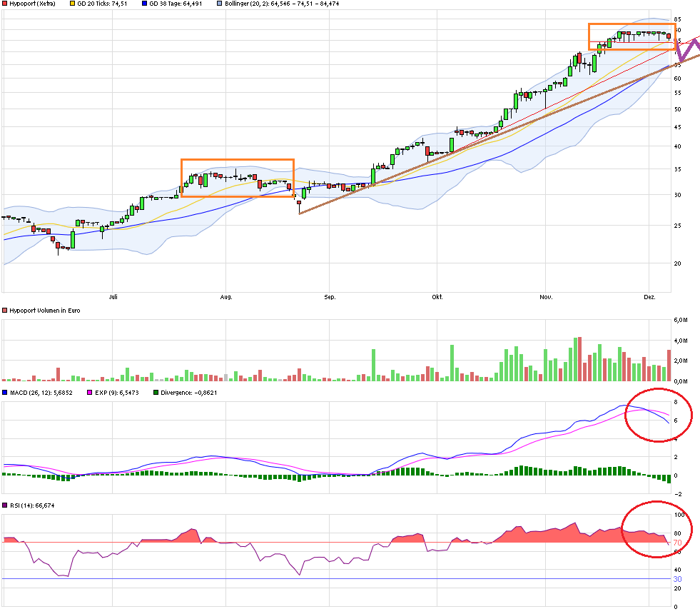Select the 'Hypoport Volumen in Euro' label

45,311
